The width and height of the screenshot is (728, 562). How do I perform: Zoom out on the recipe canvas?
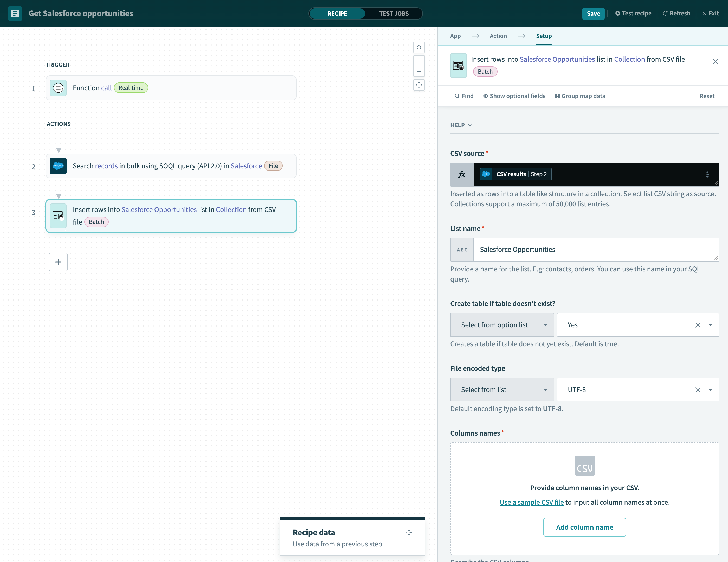pyautogui.click(x=419, y=71)
